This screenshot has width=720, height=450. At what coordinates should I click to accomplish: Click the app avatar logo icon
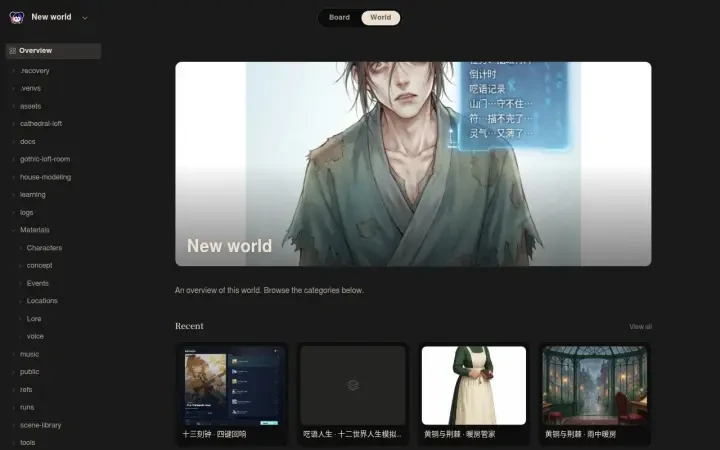[x=17, y=17]
